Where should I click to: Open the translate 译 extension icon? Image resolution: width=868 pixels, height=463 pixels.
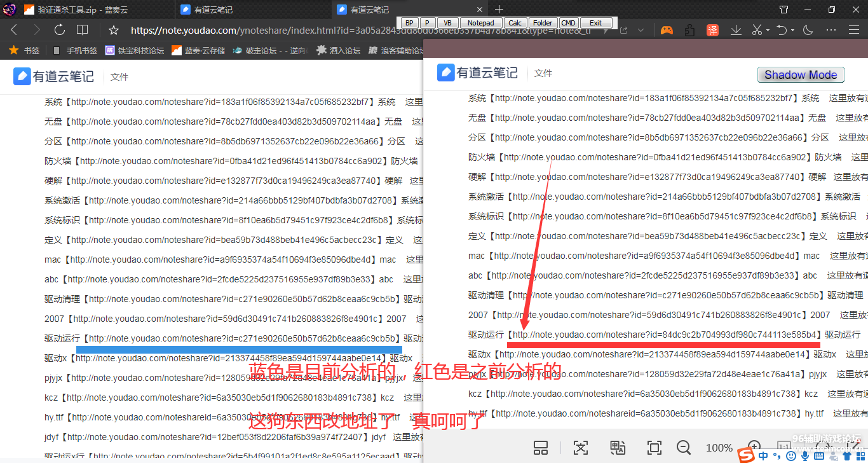[x=712, y=30]
